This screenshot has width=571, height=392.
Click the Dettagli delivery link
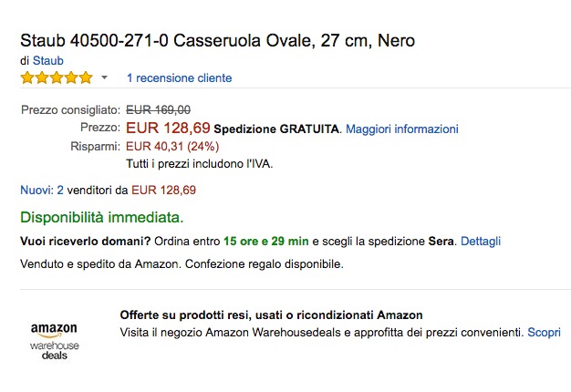(x=481, y=242)
